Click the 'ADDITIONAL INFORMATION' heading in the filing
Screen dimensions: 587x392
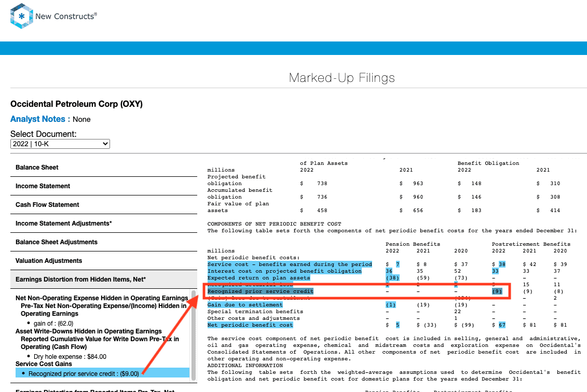coord(245,366)
